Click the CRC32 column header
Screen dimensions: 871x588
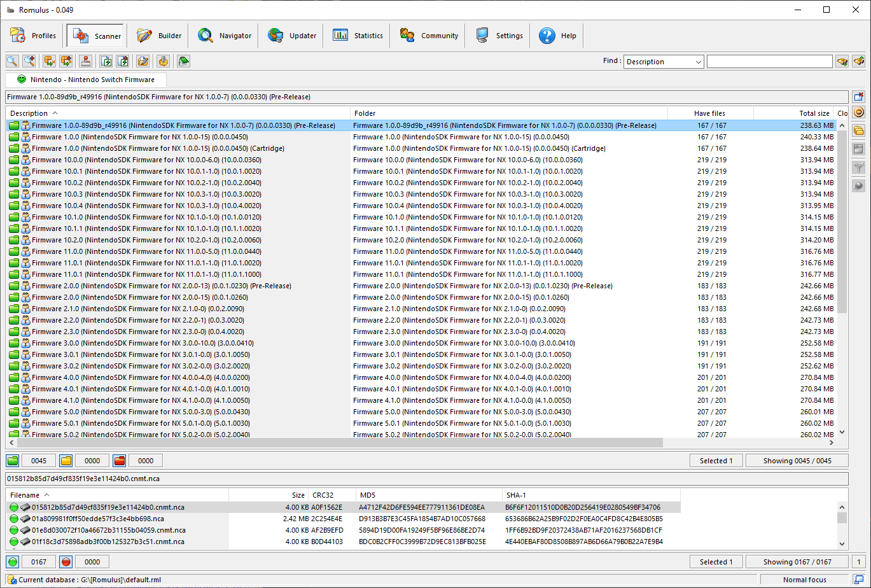click(332, 495)
